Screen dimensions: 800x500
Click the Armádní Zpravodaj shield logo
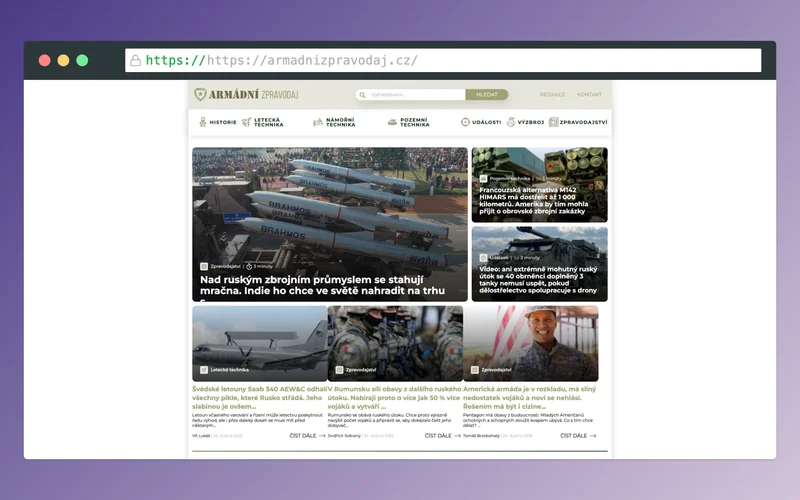tap(201, 94)
